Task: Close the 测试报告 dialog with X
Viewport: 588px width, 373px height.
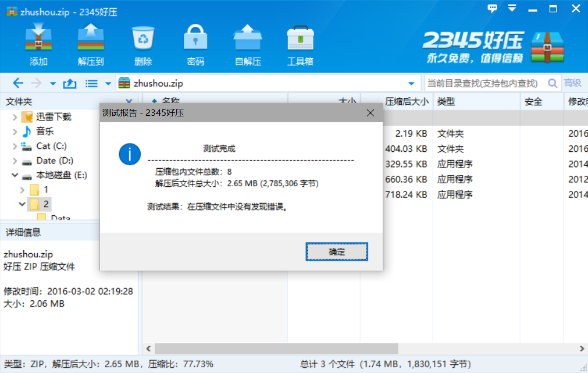Action: 370,113
